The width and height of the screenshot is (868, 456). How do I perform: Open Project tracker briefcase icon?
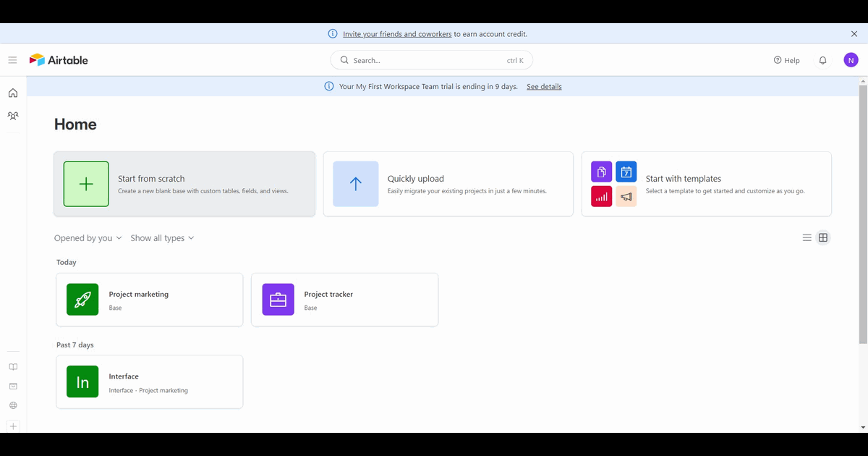coord(278,300)
